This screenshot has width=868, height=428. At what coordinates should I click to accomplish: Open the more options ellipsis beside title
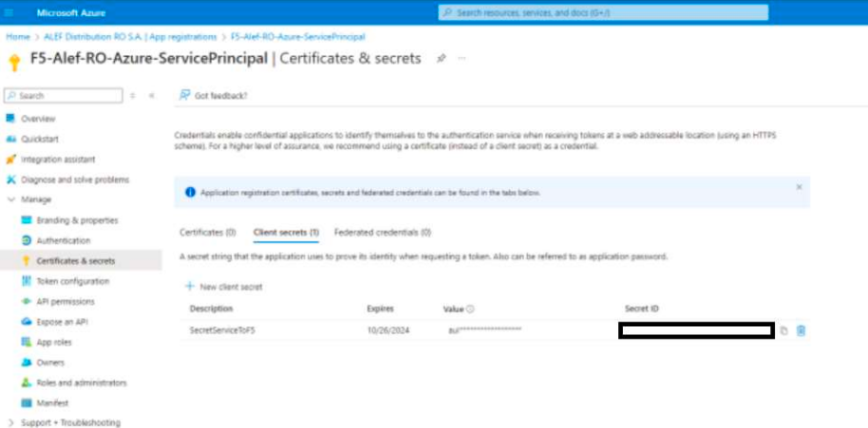(462, 58)
